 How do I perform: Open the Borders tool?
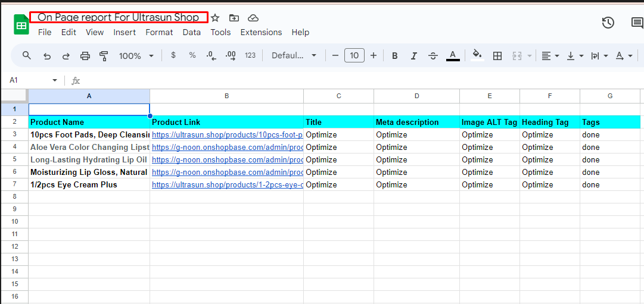(497, 56)
